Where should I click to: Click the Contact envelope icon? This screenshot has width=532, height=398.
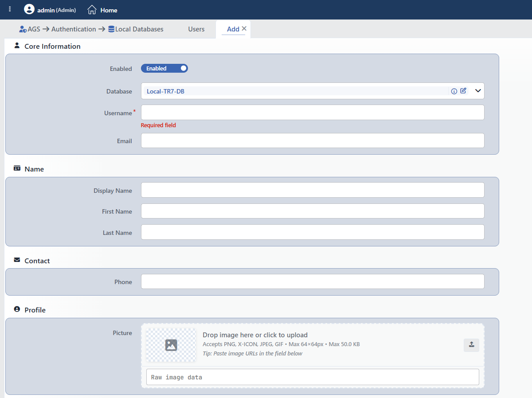tap(17, 260)
